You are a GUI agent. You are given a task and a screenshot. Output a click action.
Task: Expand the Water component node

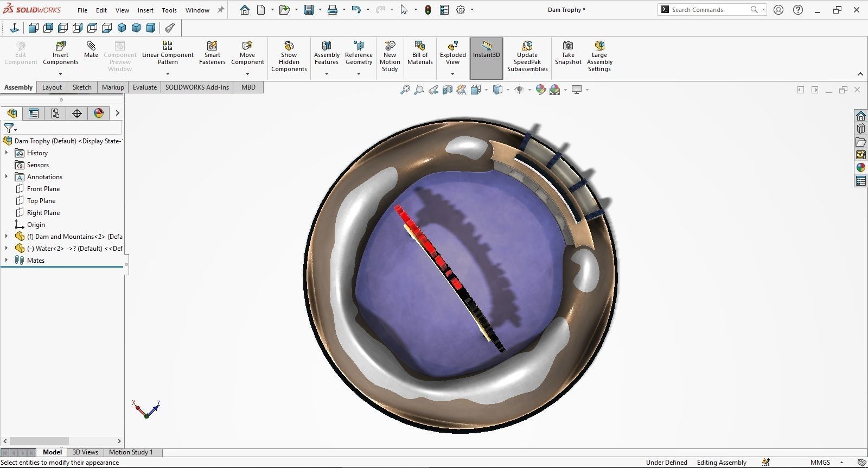[x=7, y=249]
